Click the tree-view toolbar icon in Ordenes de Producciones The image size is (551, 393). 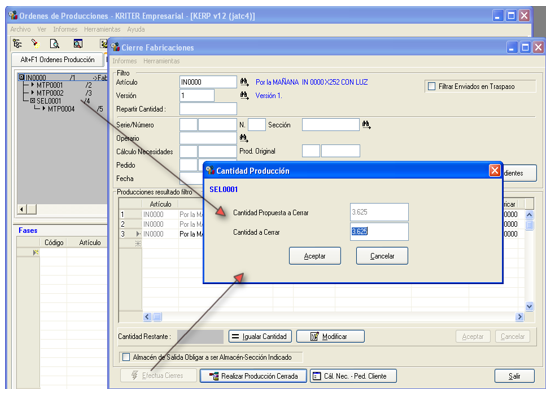point(17,44)
